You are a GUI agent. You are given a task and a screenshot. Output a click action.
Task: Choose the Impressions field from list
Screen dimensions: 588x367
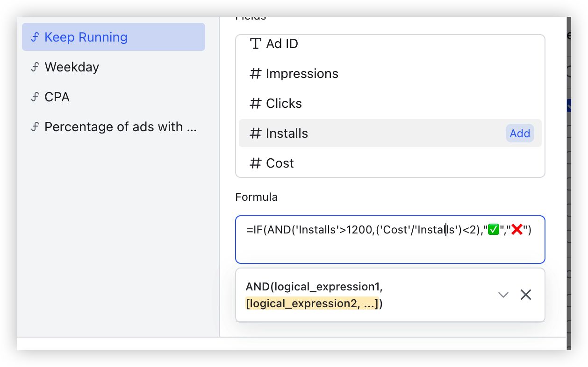pyautogui.click(x=302, y=74)
